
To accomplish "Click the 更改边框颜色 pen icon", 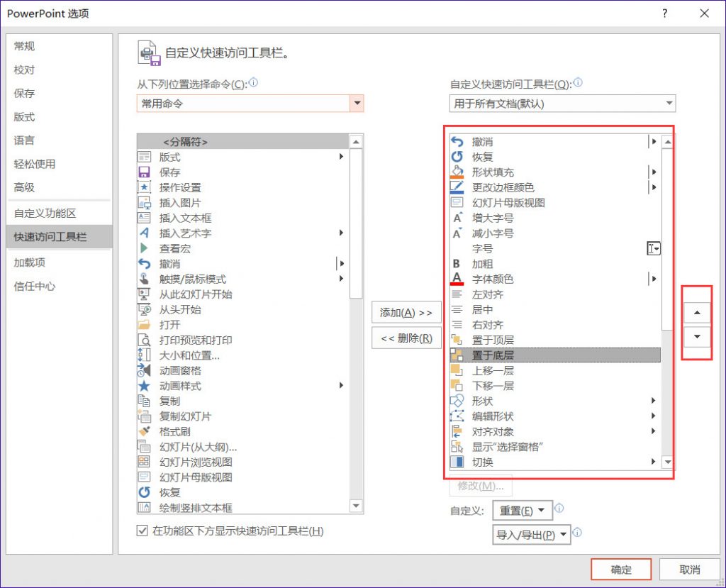I will click(x=457, y=187).
